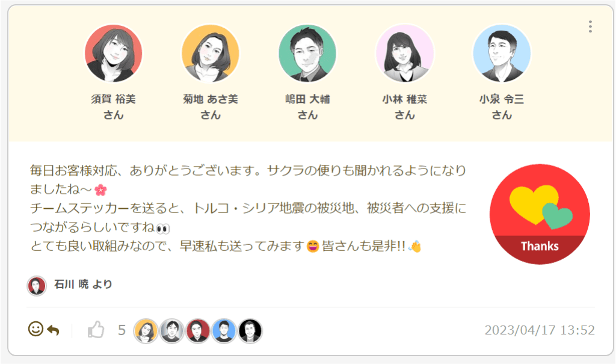Click the sender name 石川 暁 より

83,284
